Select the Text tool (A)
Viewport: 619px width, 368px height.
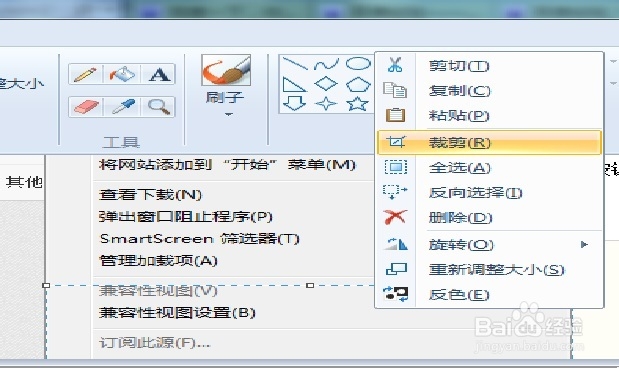[159, 74]
